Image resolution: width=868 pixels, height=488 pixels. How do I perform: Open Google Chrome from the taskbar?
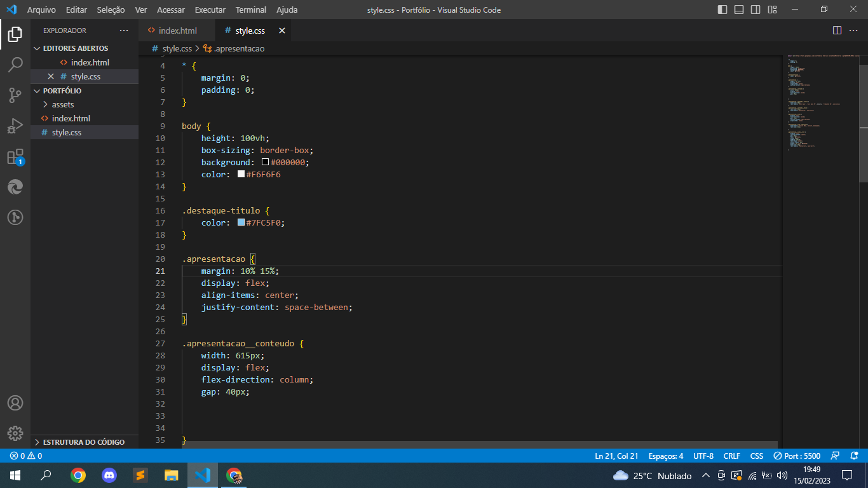[78, 475]
